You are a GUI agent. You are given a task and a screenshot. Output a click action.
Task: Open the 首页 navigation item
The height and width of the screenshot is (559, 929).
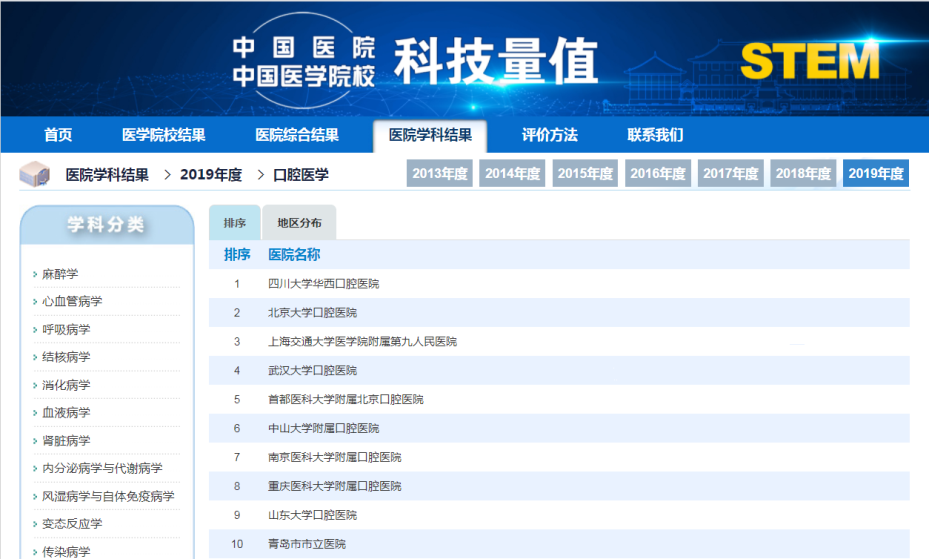pyautogui.click(x=58, y=135)
